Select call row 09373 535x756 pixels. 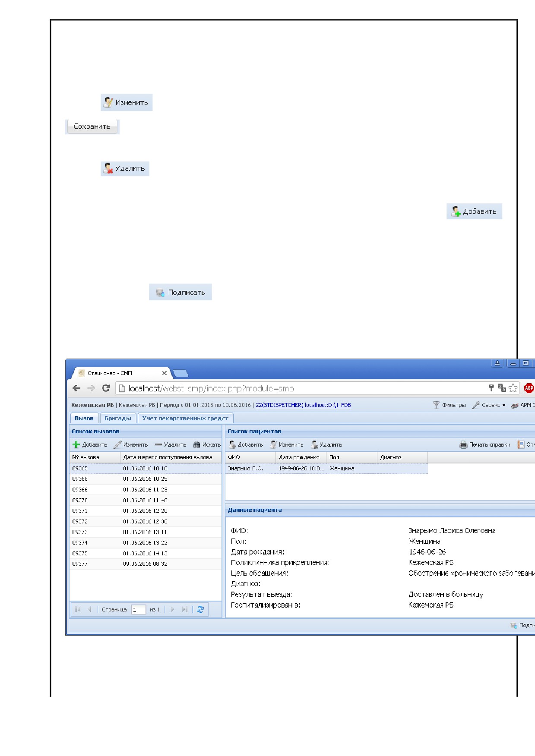(x=146, y=532)
